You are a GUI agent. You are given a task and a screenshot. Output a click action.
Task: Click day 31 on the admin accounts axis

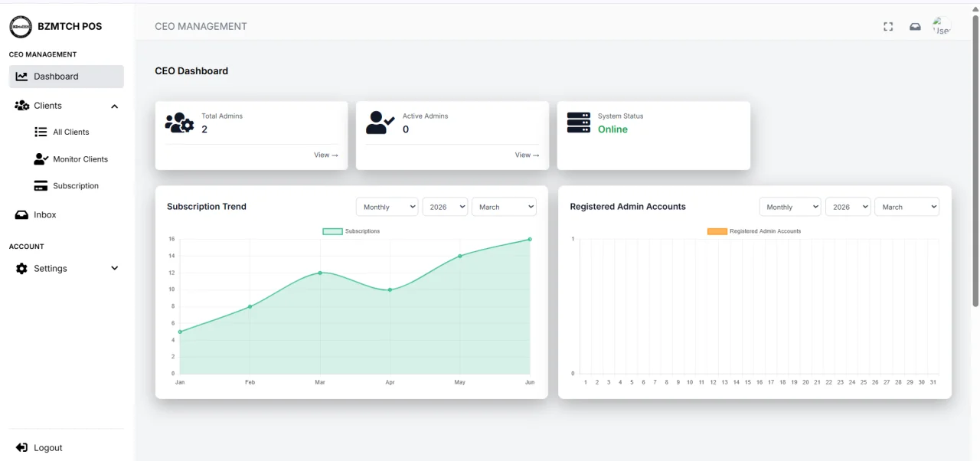[933, 382]
